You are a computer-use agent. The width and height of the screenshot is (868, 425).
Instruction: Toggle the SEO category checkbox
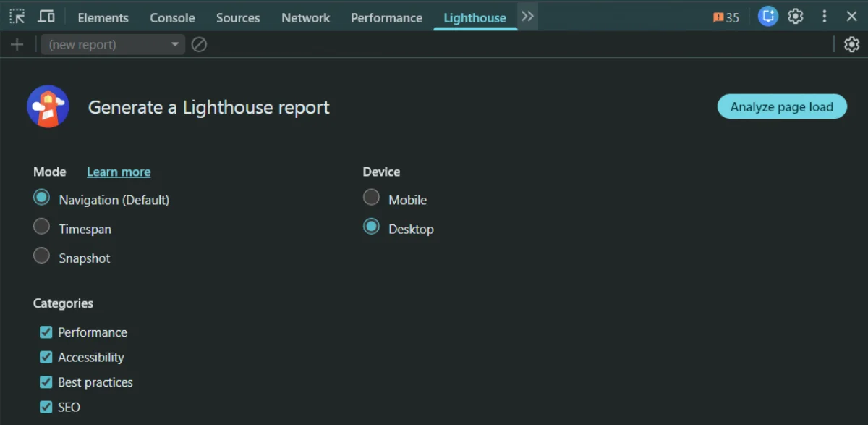click(46, 407)
